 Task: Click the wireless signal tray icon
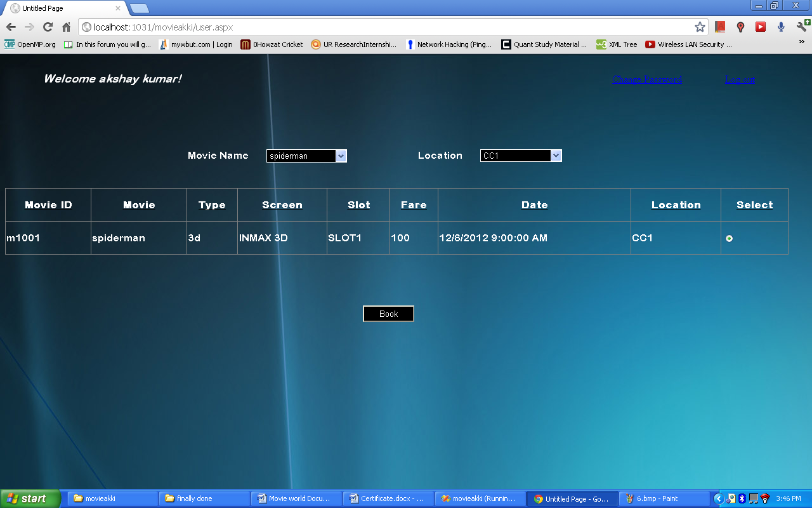click(765, 498)
